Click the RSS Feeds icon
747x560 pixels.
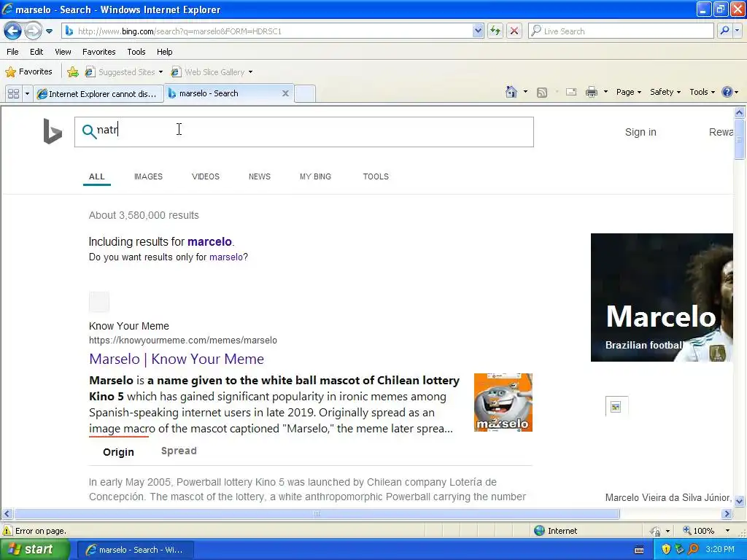[x=542, y=93]
